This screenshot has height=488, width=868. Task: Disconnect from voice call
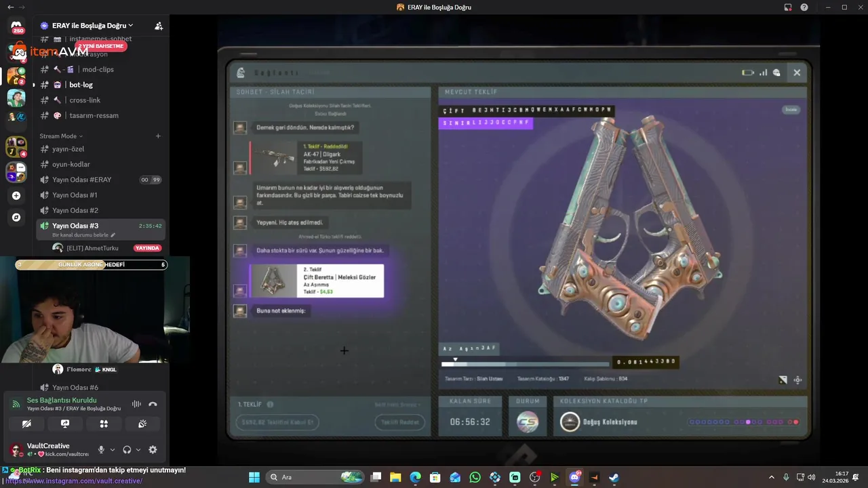(153, 404)
